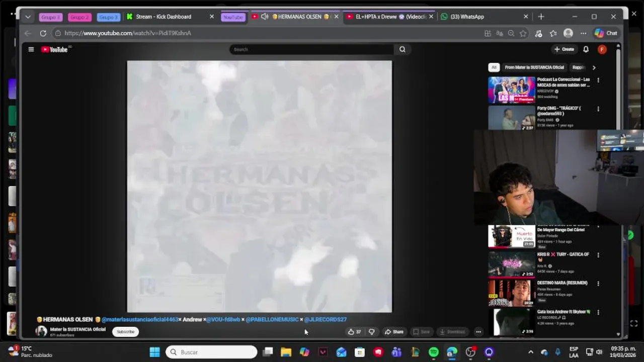Play the HERMANAS OLSEN video player
The width and height of the screenshot is (644, 362).
[x=259, y=187]
